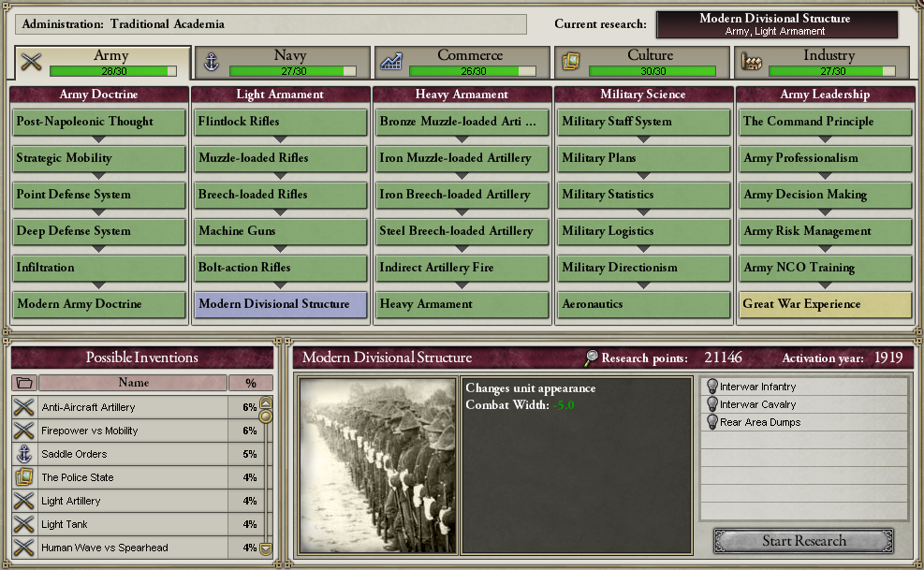Click the inventions list scrollbar handle

(266, 417)
